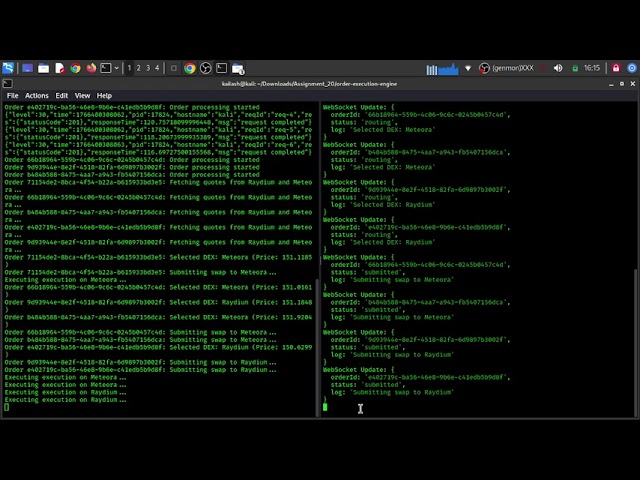
Task: Click the first 'Executing execution on Meteora...' line
Action: [x=65, y=280]
